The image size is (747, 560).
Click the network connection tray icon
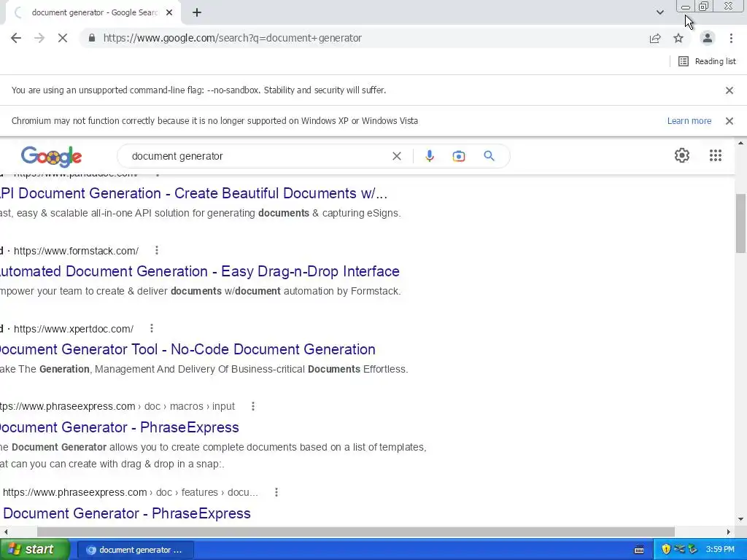680,550
